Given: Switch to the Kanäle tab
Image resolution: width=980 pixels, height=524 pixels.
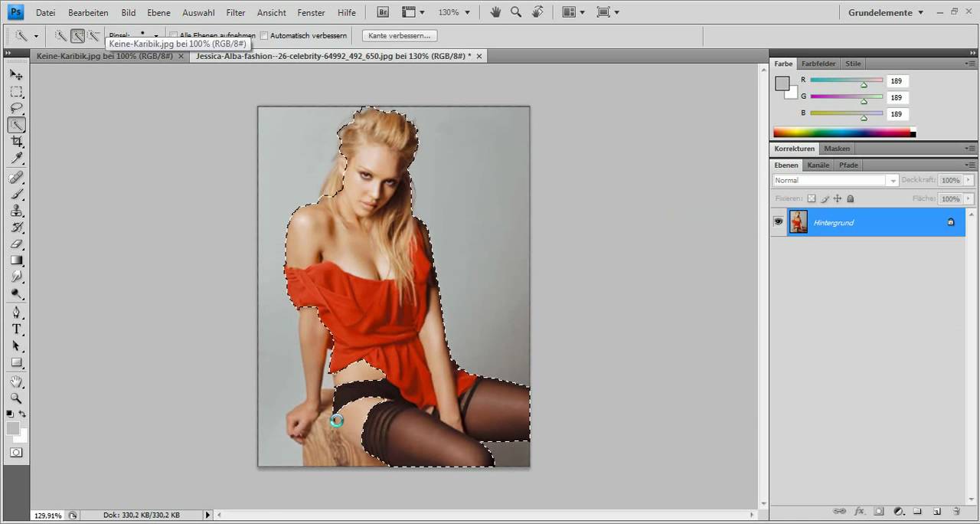Looking at the screenshot, I should [x=818, y=165].
